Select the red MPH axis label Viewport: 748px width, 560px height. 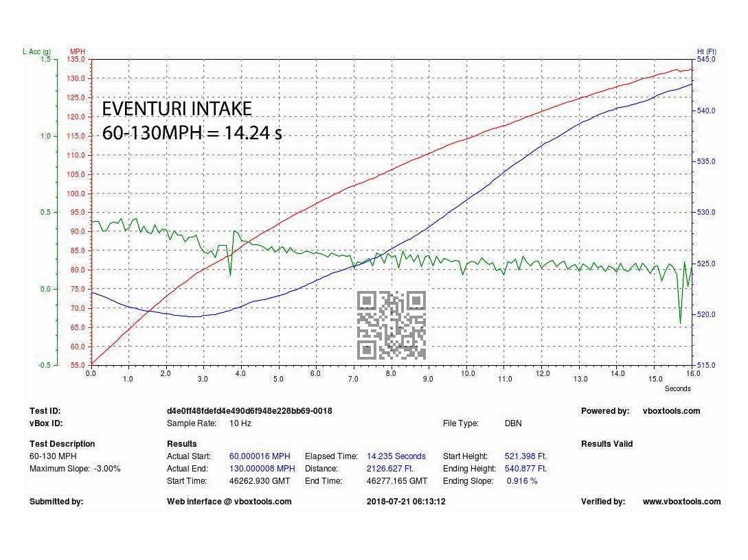77,51
